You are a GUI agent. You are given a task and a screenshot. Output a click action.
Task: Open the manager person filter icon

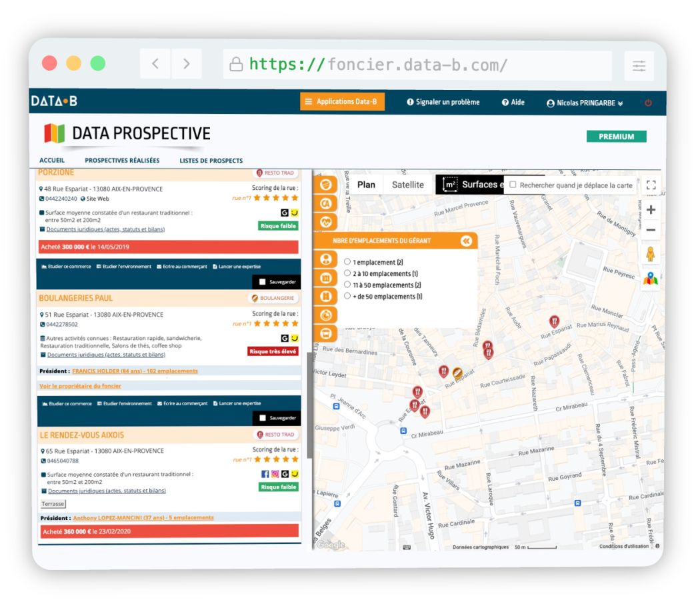[326, 259]
